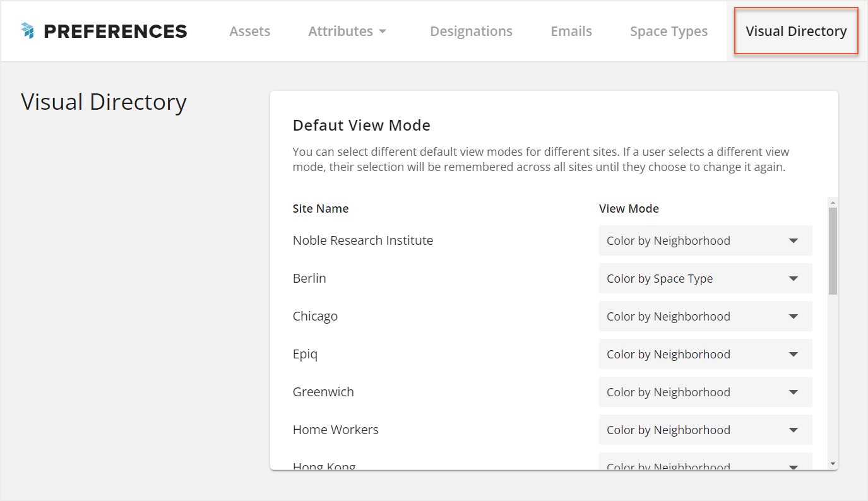
Task: Click the caret icon beside Attributes
Action: [x=384, y=30]
